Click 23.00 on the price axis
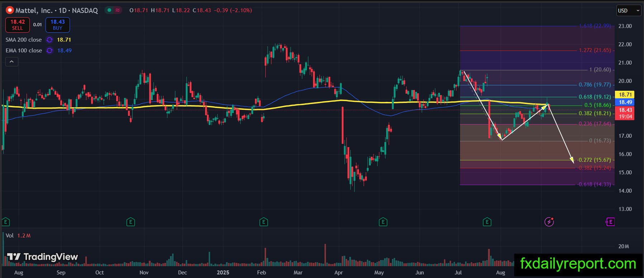Image resolution: width=644 pixels, height=278 pixels. 625,26
